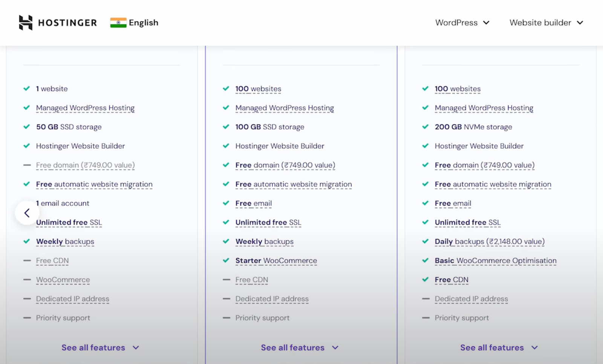
Task: Click 'Starter WooCommerce' feature
Action: coord(276,261)
